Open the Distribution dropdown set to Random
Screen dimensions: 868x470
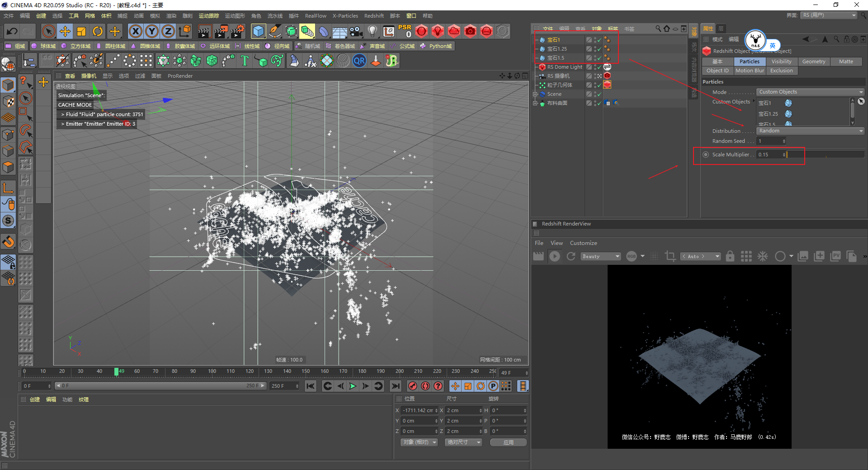coord(810,131)
